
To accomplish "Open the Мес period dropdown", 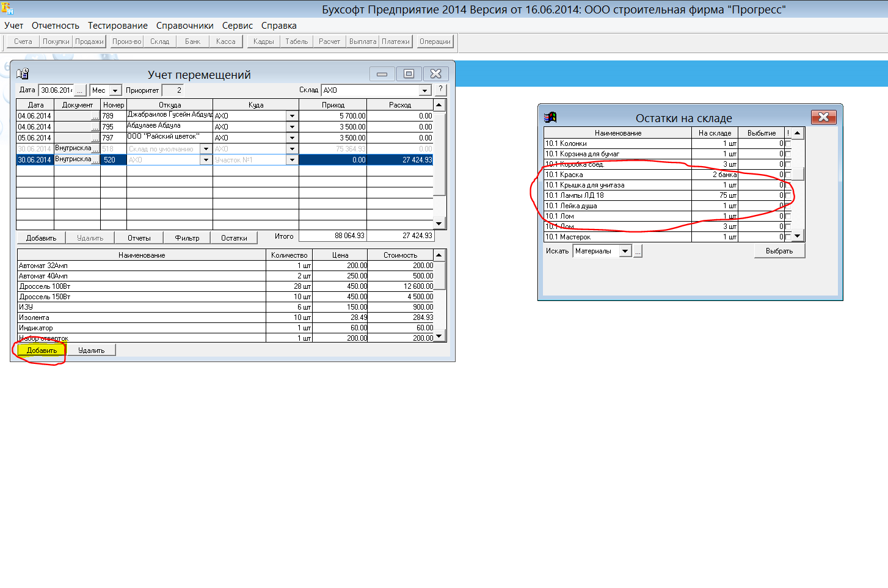I will coord(115,90).
